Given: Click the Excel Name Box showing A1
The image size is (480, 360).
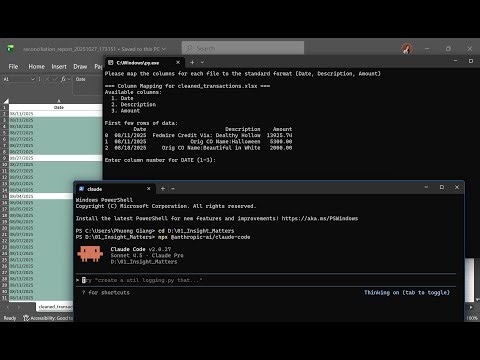Looking at the screenshot, I should point(16,79).
